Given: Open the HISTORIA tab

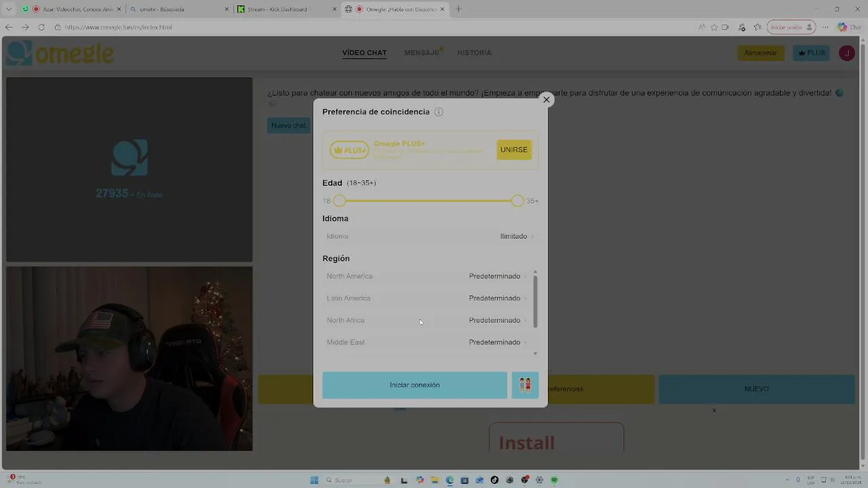Looking at the screenshot, I should click(x=474, y=53).
